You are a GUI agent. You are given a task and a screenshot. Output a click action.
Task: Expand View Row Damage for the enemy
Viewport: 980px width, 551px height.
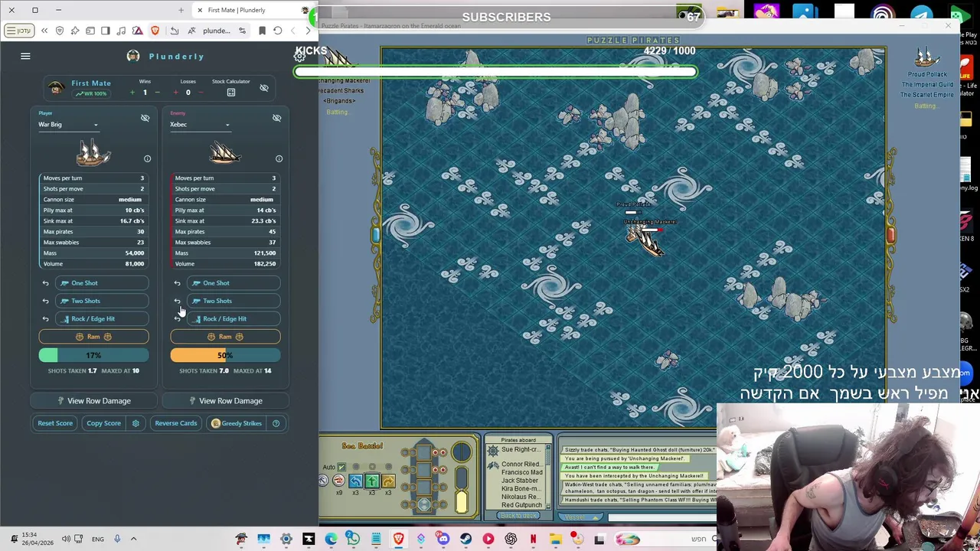click(225, 401)
